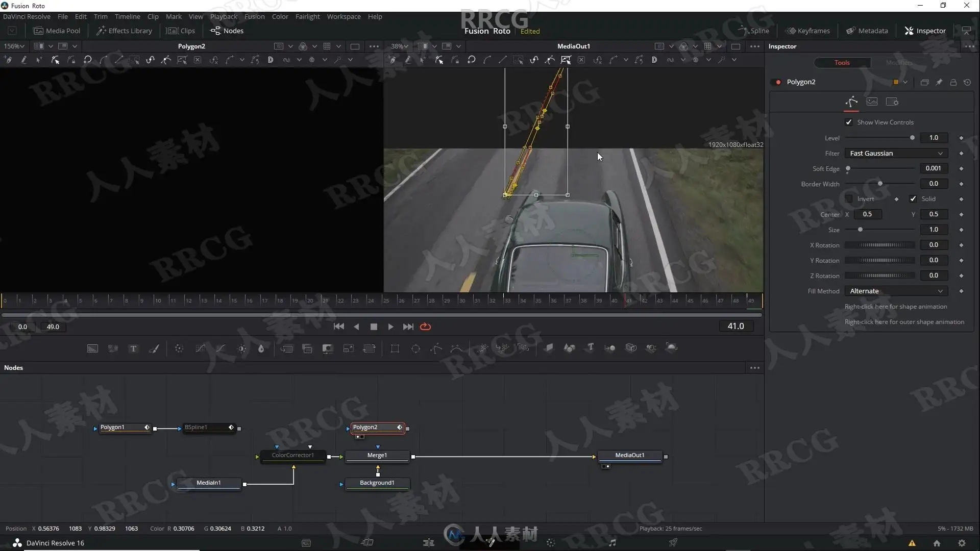Open the Fill Method dropdown
980x551 pixels.
coord(896,291)
